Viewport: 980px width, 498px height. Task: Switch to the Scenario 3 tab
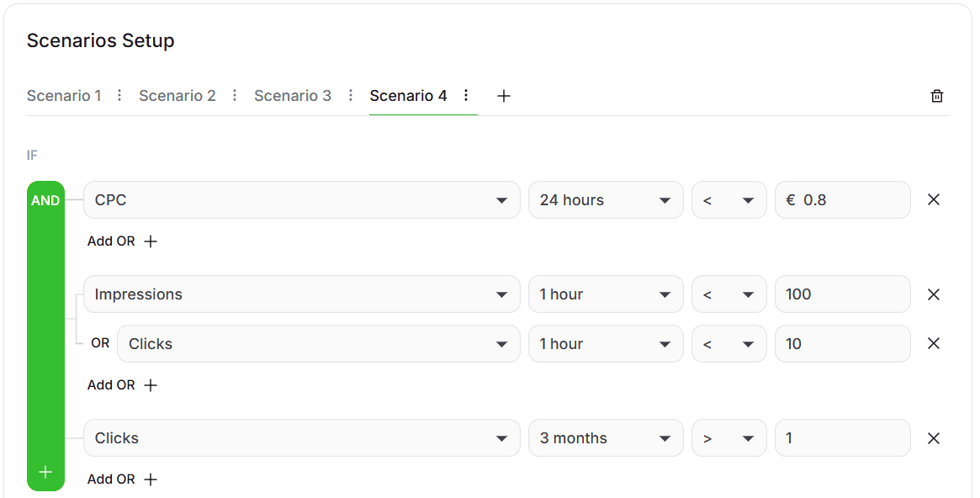tap(293, 96)
